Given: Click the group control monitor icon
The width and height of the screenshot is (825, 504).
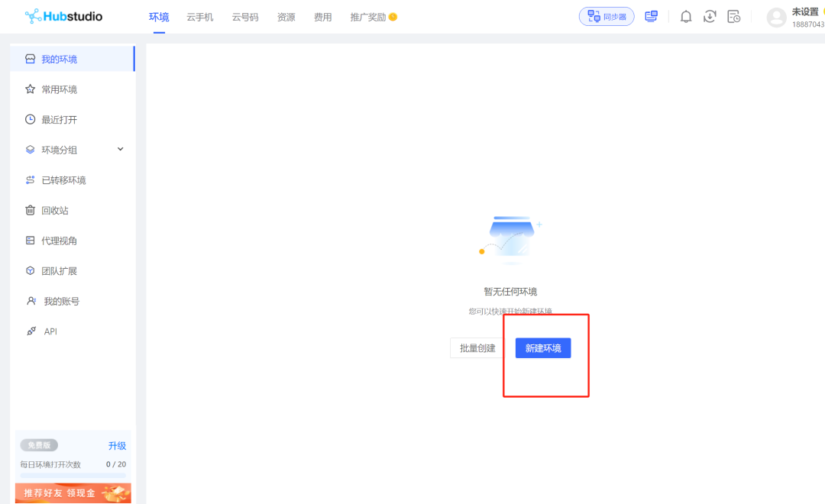Looking at the screenshot, I should [651, 16].
